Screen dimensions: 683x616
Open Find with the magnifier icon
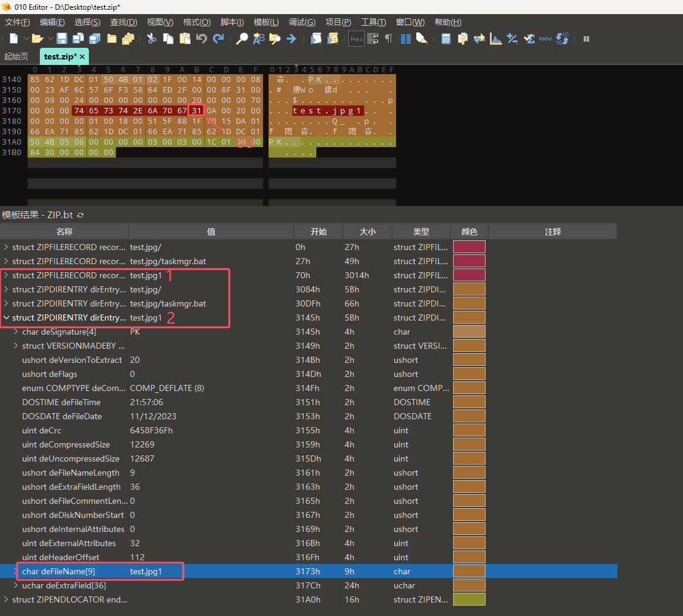[x=242, y=39]
